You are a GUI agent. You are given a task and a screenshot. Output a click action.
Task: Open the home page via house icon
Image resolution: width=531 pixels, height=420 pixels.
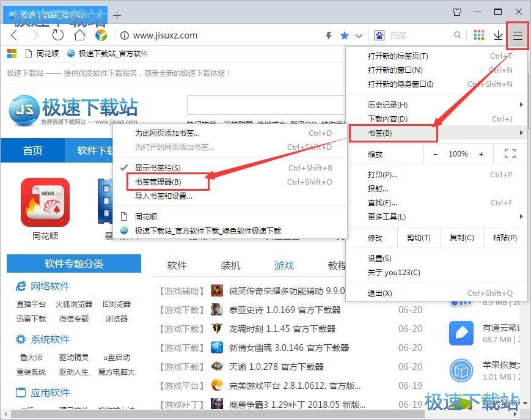pos(79,35)
